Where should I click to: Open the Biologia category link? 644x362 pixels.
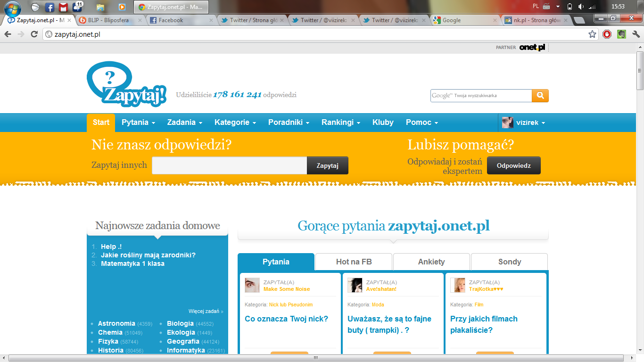180,323
